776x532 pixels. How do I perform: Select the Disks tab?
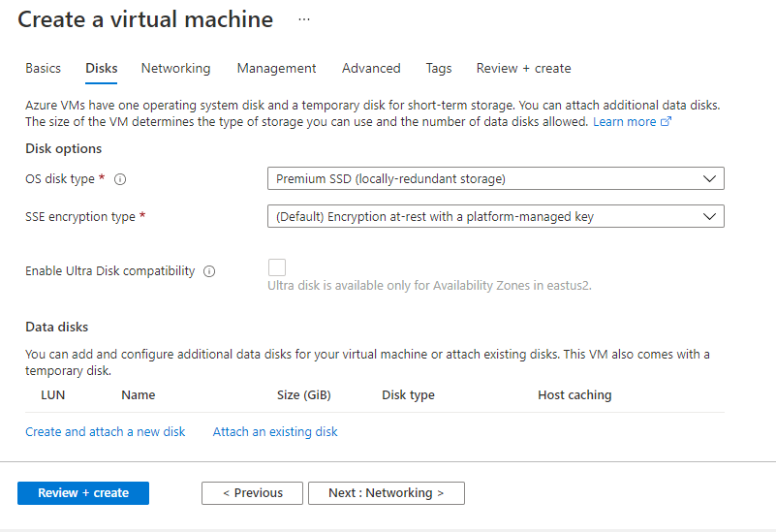pyautogui.click(x=102, y=69)
